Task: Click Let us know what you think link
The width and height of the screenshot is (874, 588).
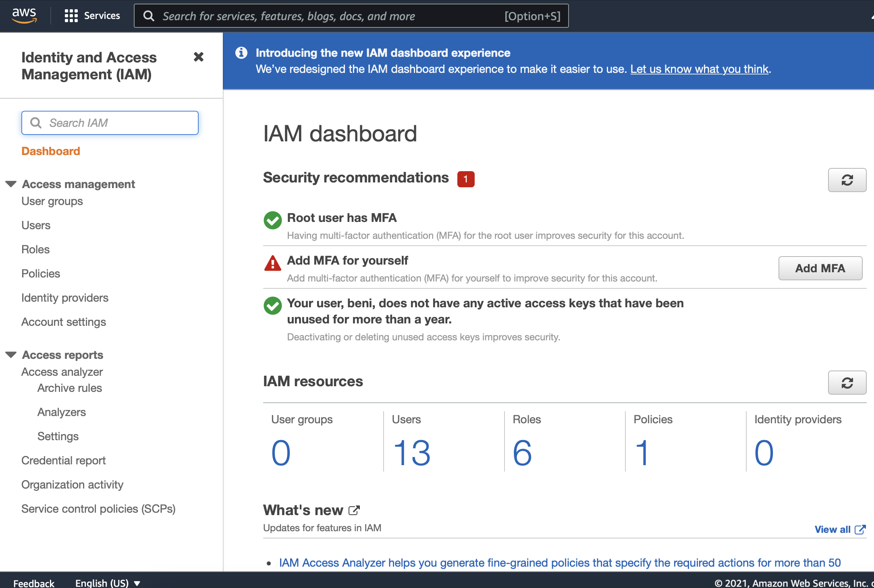Action: click(700, 69)
